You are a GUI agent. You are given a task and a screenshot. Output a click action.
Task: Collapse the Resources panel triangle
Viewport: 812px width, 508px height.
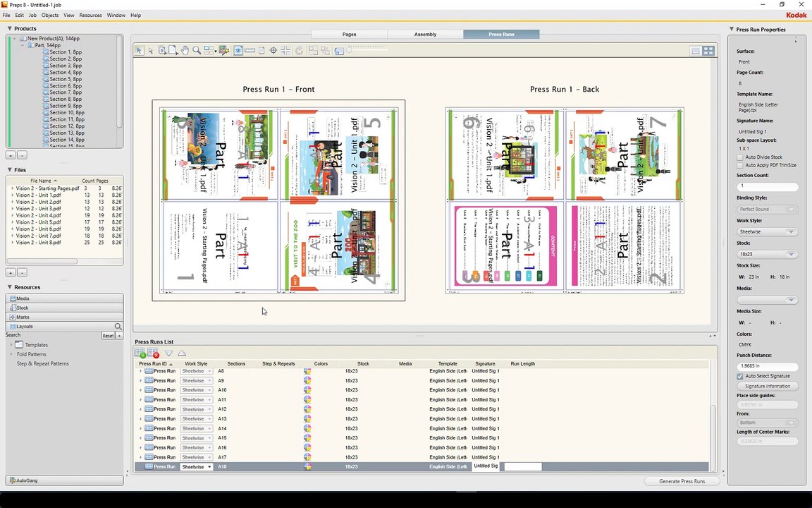tap(9, 287)
